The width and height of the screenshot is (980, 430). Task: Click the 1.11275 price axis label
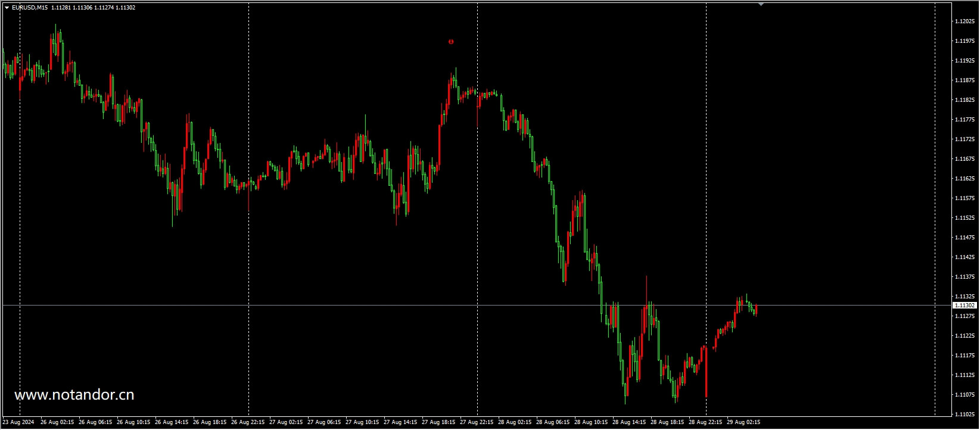point(965,316)
